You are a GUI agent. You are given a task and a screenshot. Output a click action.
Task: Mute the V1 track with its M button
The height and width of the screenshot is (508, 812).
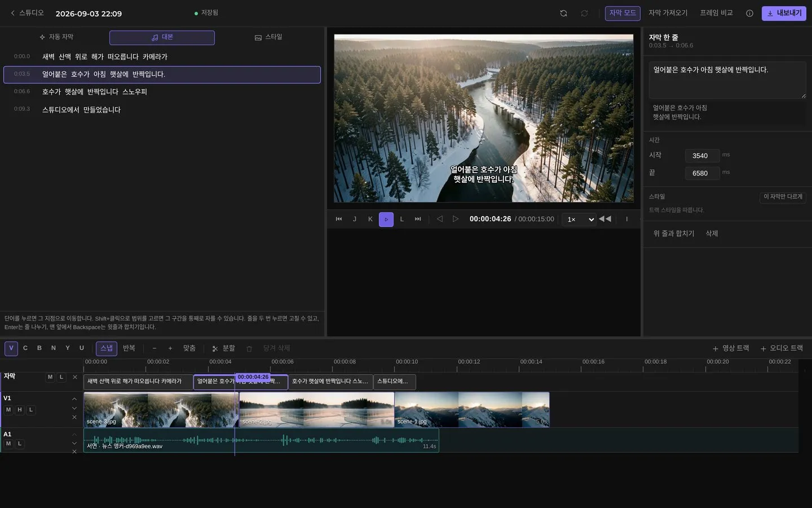(8, 410)
